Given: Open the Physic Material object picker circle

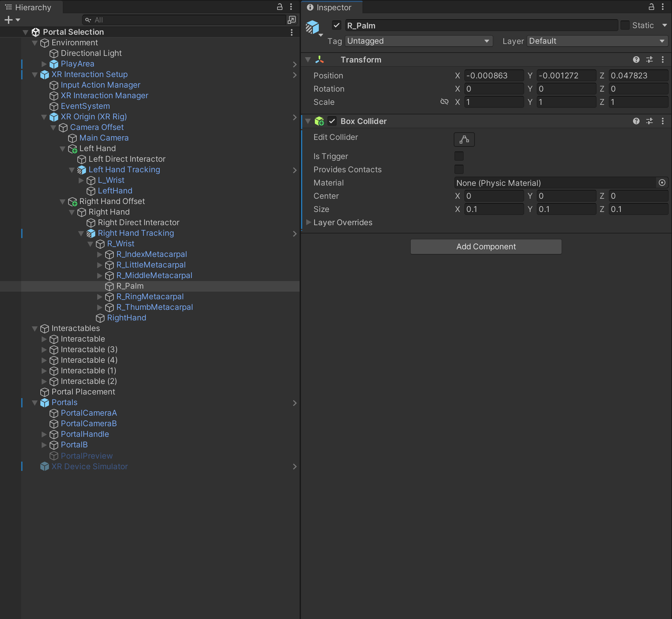Looking at the screenshot, I should 662,183.
